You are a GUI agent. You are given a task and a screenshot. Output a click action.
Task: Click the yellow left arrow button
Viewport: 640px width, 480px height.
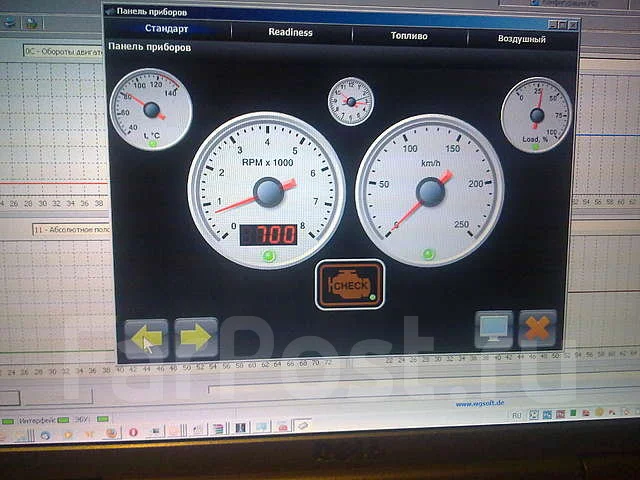pyautogui.click(x=146, y=339)
